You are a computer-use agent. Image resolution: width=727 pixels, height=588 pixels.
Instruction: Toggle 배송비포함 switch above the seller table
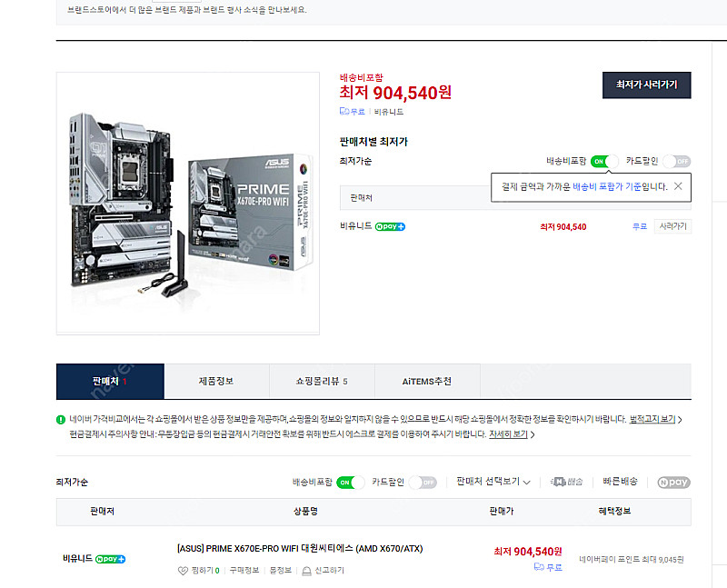[351, 483]
